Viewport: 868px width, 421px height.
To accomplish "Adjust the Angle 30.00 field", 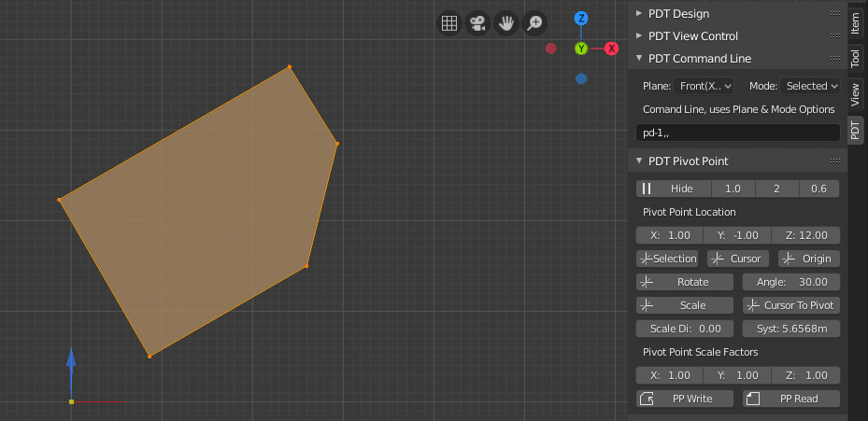I will 790,282.
